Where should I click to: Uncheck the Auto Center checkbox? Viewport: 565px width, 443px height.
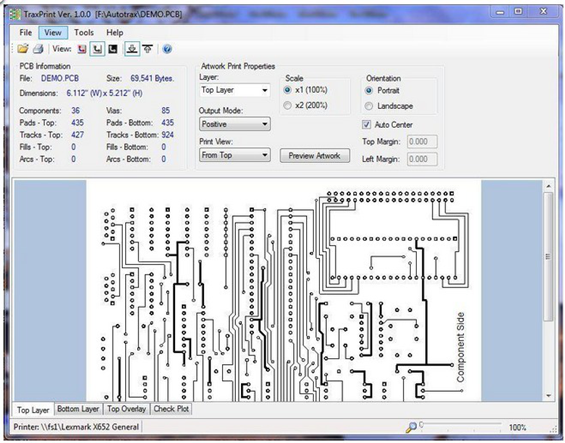click(366, 125)
